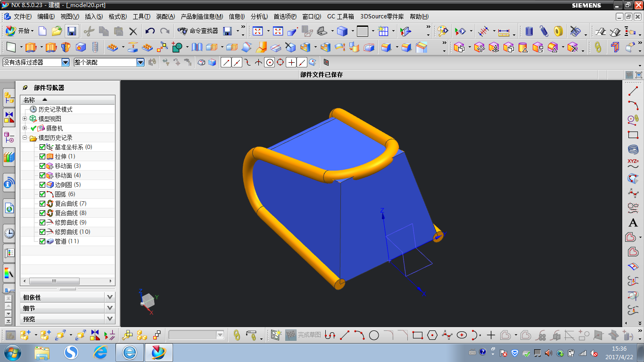Image resolution: width=644 pixels, height=362 pixels.
Task: Open the 开始 start dropdown
Action: coord(19,31)
